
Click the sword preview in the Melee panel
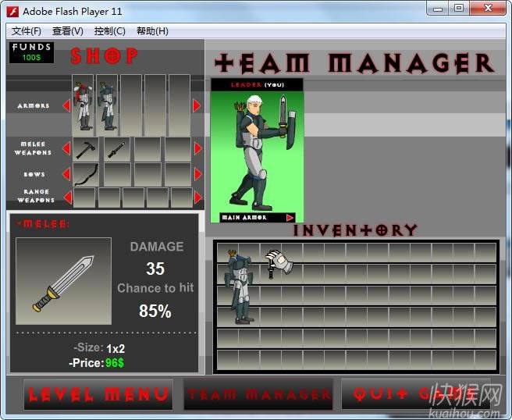click(63, 281)
